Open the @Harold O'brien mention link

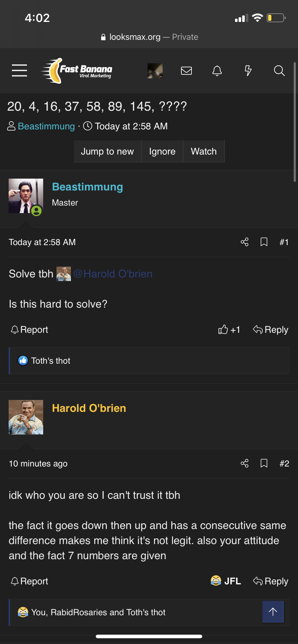point(113,274)
